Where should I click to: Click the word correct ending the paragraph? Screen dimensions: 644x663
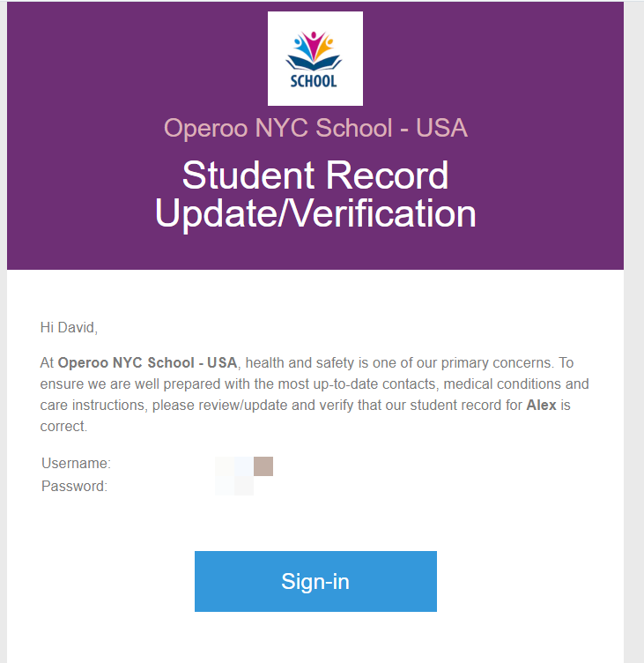tap(63, 426)
